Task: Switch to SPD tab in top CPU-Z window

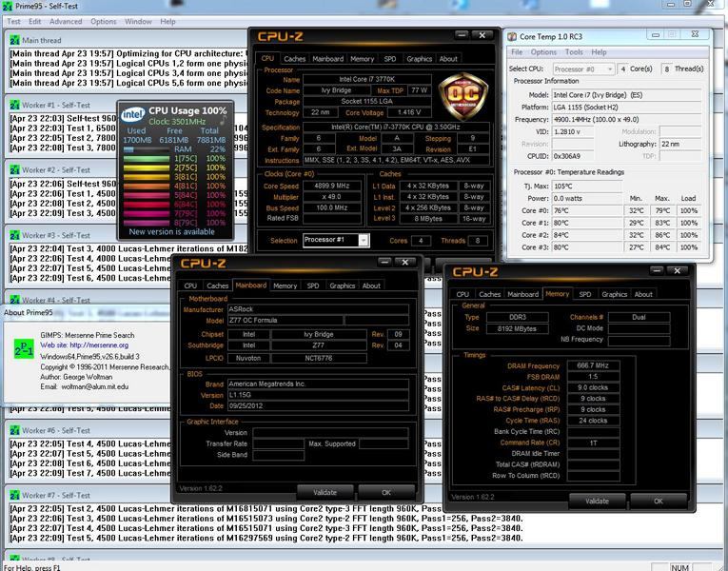Action: click(x=390, y=59)
